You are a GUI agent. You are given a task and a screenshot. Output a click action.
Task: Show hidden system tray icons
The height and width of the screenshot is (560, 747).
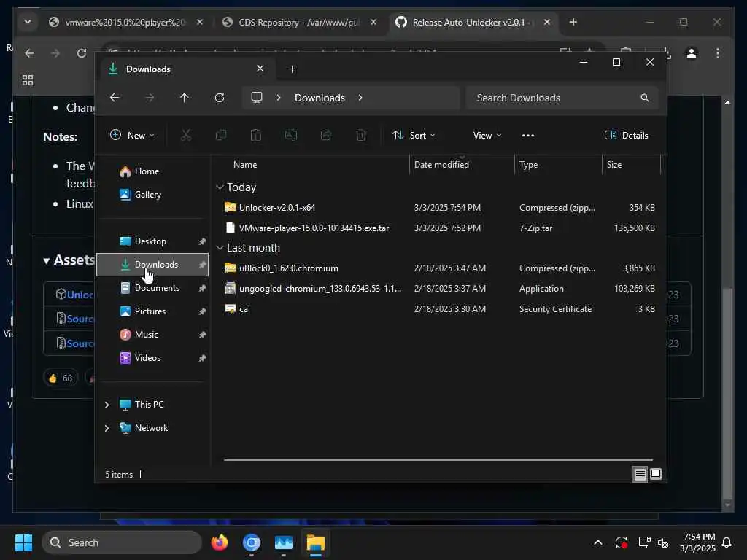coord(598,542)
